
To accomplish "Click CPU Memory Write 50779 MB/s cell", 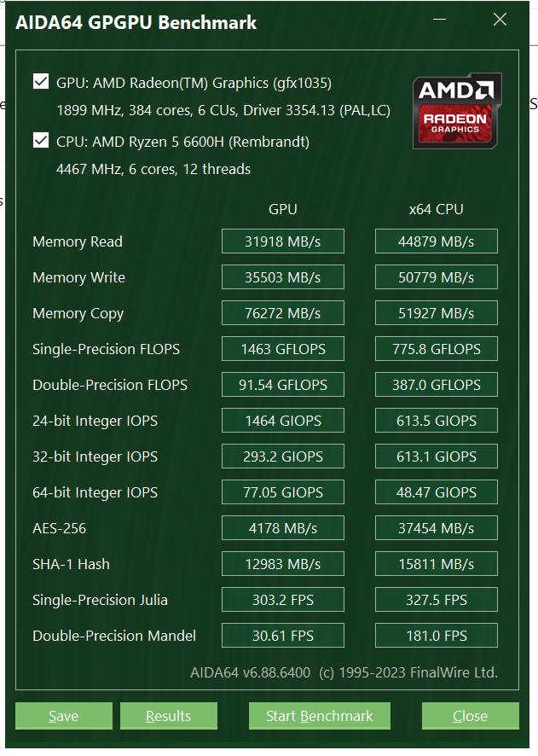I will 437,277.
